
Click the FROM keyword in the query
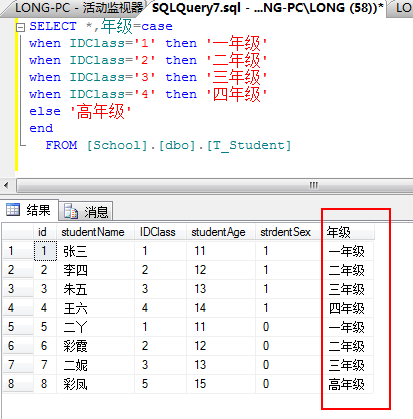click(x=61, y=145)
